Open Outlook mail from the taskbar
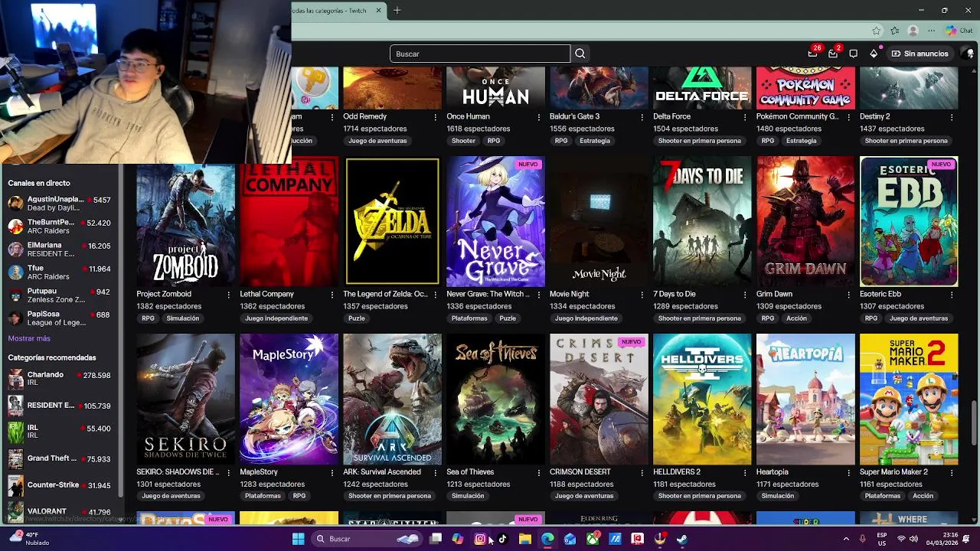Screen dimensions: 980x551 pyautogui.click(x=570, y=539)
